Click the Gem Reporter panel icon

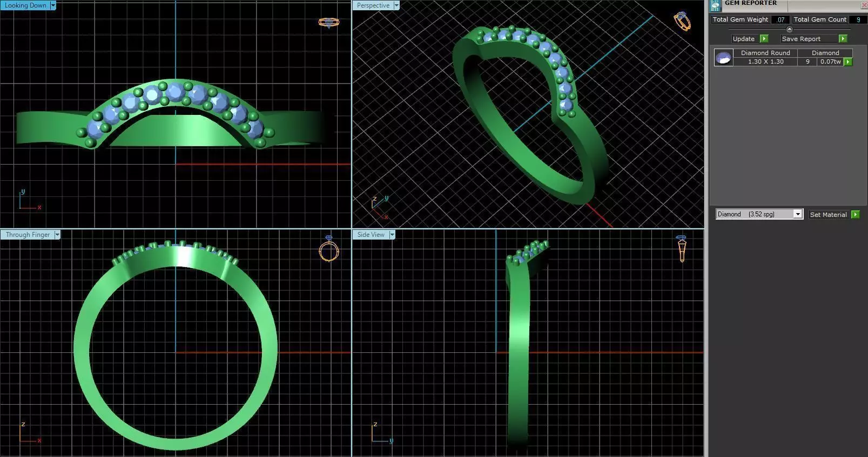point(715,5)
